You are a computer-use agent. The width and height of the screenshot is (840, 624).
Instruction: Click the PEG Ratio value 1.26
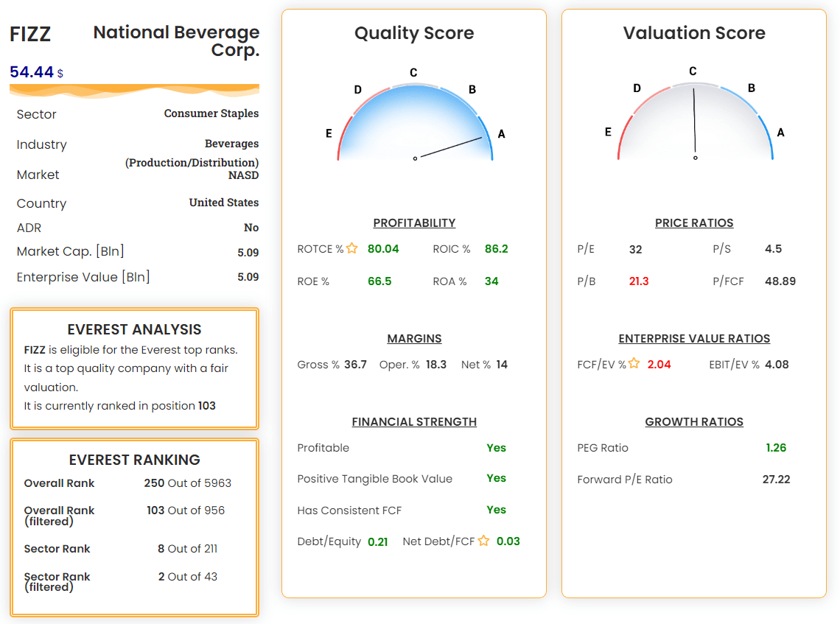point(776,448)
